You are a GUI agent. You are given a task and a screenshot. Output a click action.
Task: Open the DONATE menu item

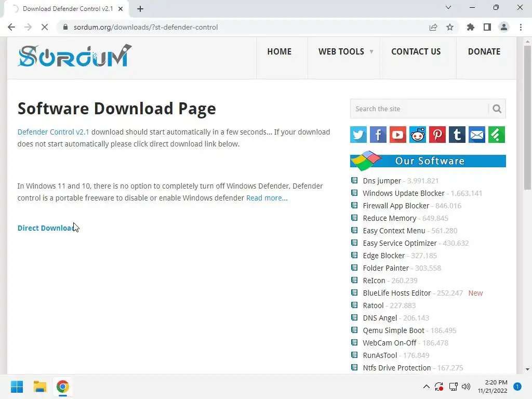pyautogui.click(x=484, y=51)
